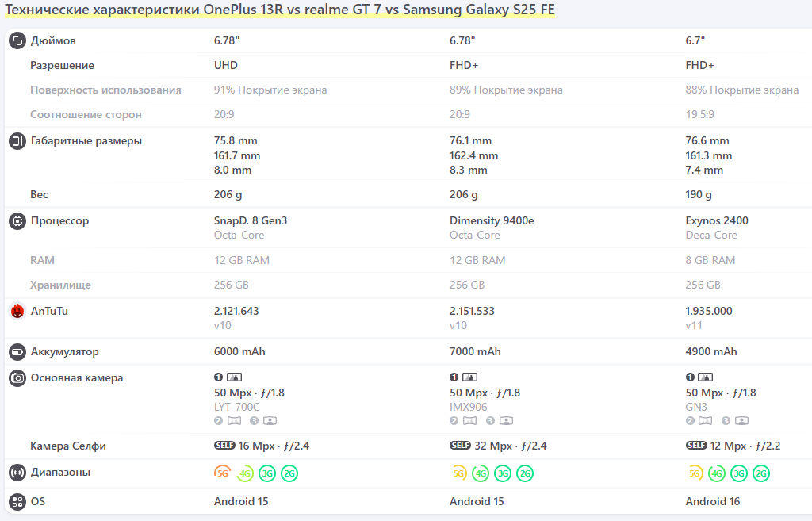
Task: Click the Камера Селфи row label
Action: point(68,446)
